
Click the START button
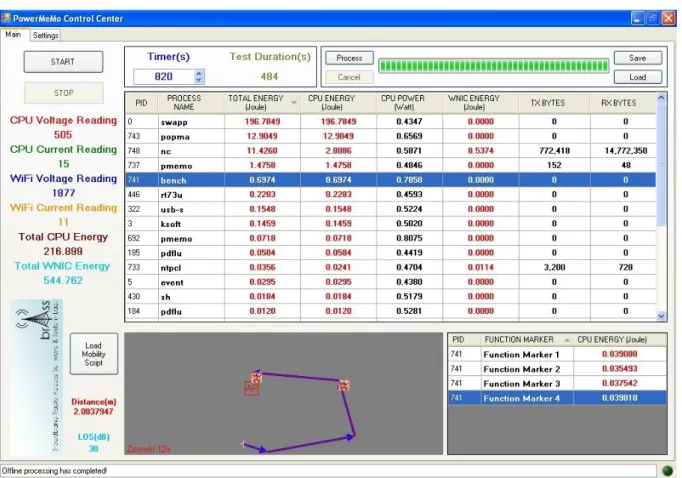click(64, 62)
